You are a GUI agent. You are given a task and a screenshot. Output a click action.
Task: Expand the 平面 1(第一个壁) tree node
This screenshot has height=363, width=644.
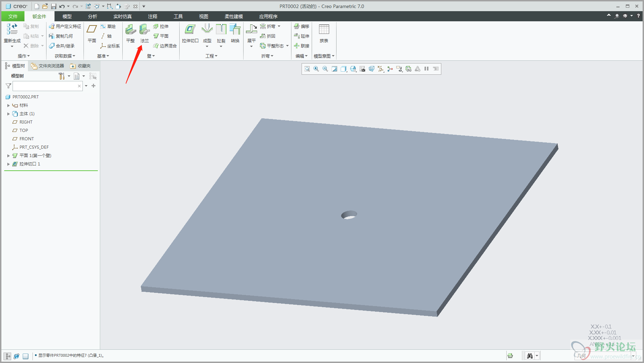point(8,156)
